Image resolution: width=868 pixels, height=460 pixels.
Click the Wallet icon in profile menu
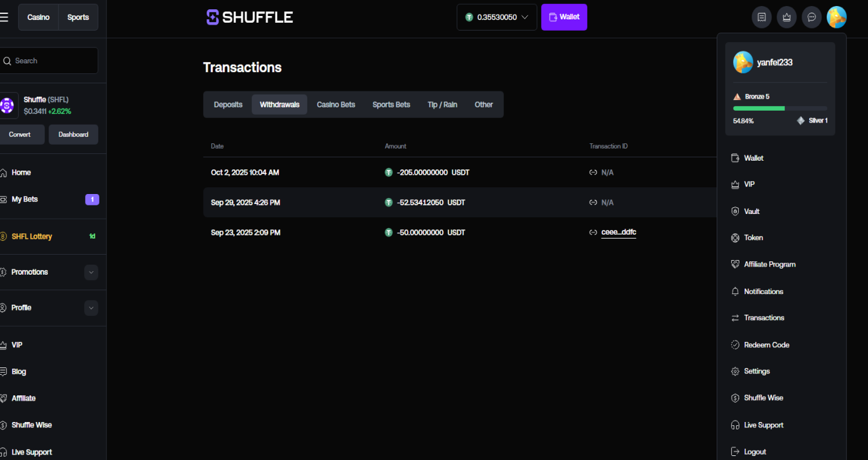(735, 158)
